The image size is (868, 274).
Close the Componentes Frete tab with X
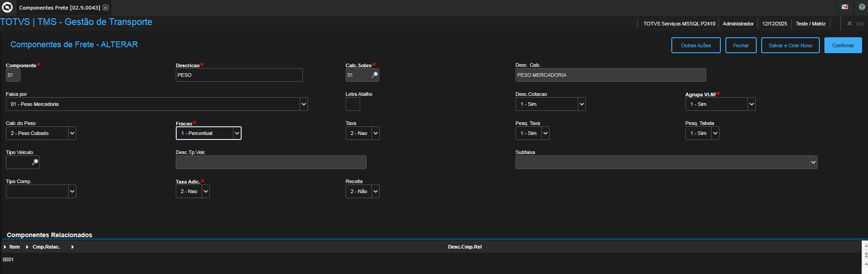point(105,8)
